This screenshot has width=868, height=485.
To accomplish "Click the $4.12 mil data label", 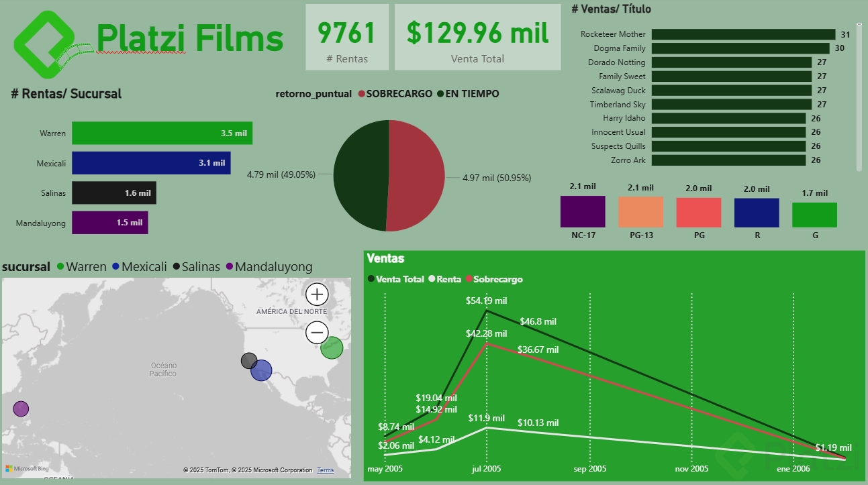I will [436, 440].
